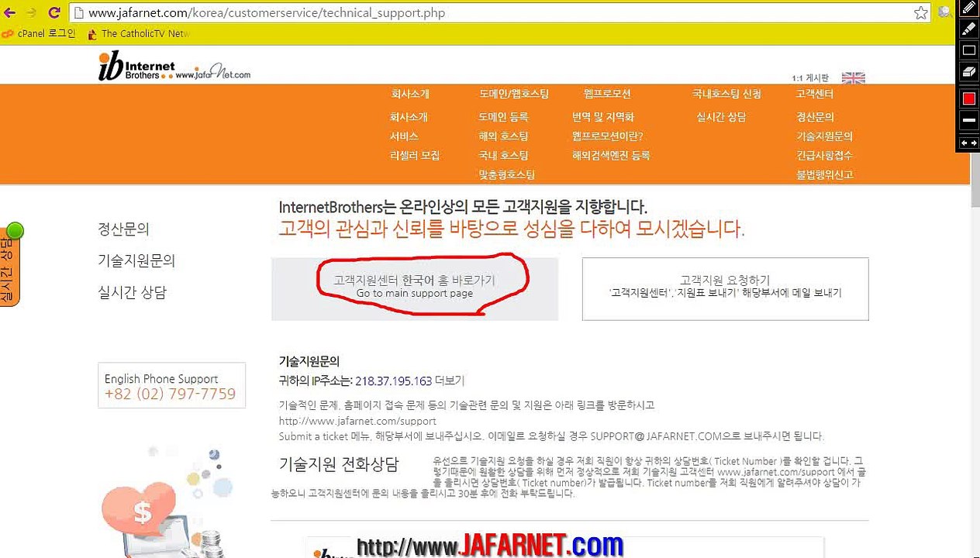Select 웹프로모션이란? menu entry
This screenshot has width=980, height=558.
[607, 136]
